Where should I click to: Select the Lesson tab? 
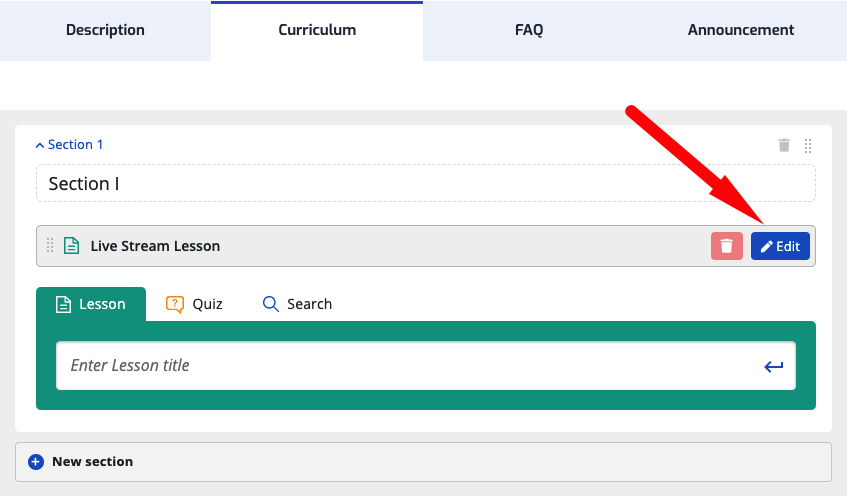click(91, 304)
